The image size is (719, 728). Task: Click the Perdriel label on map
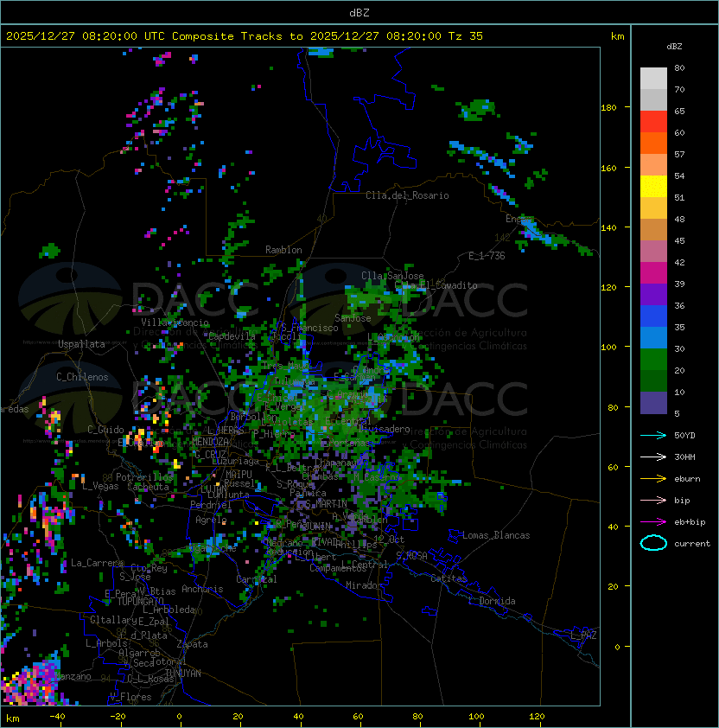pos(211,505)
